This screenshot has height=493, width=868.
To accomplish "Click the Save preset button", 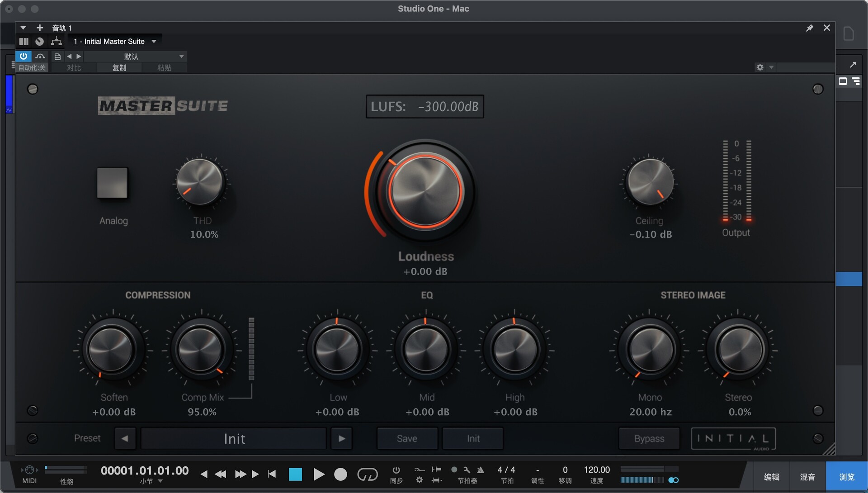I will coord(407,439).
